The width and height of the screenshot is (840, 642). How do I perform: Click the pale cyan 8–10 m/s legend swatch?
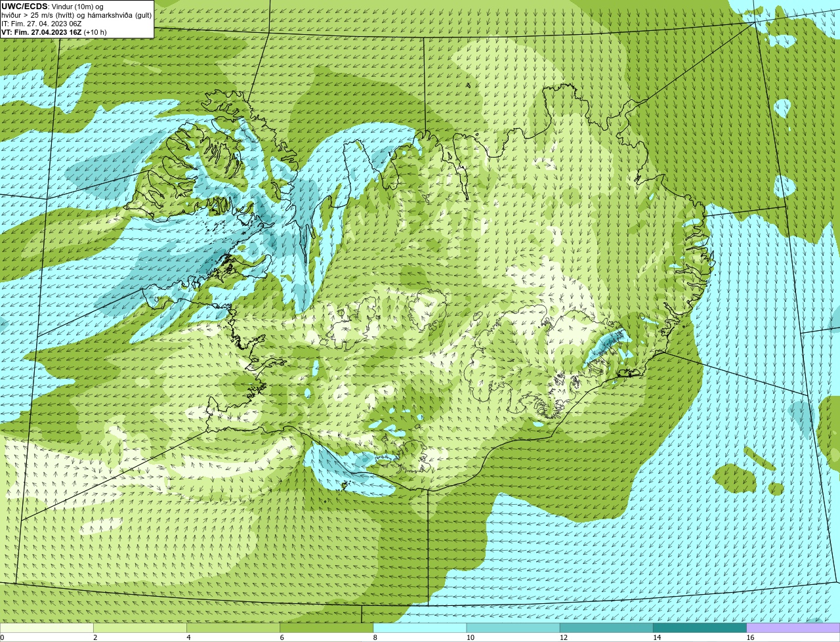coord(420,628)
